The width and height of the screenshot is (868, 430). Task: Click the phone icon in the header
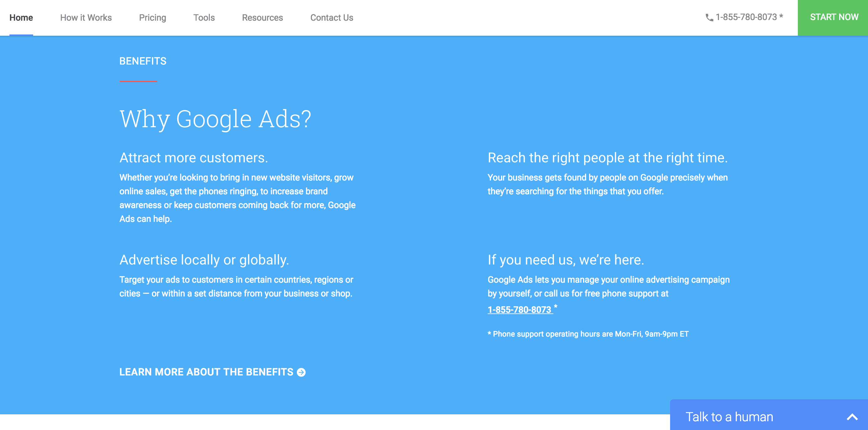click(709, 18)
